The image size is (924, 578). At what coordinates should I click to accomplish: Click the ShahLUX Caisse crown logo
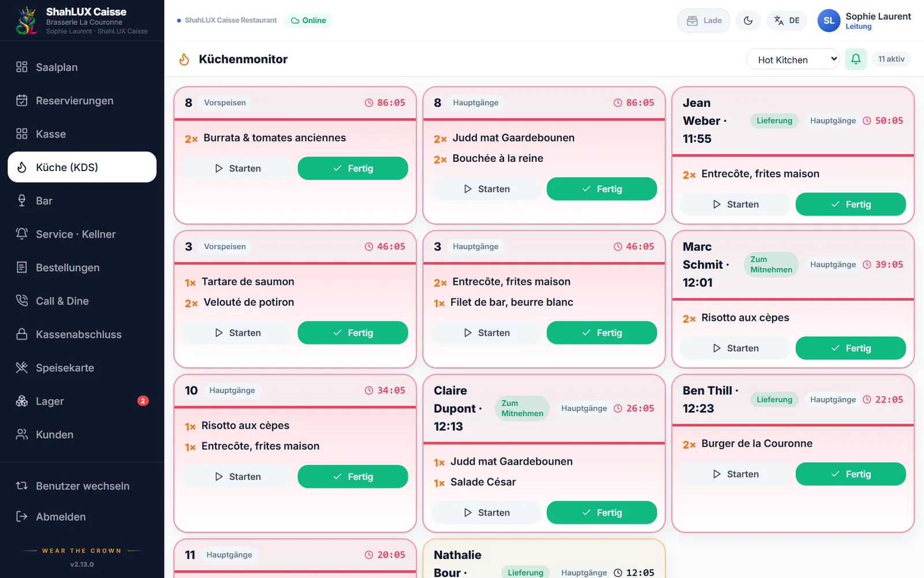pyautogui.click(x=27, y=20)
